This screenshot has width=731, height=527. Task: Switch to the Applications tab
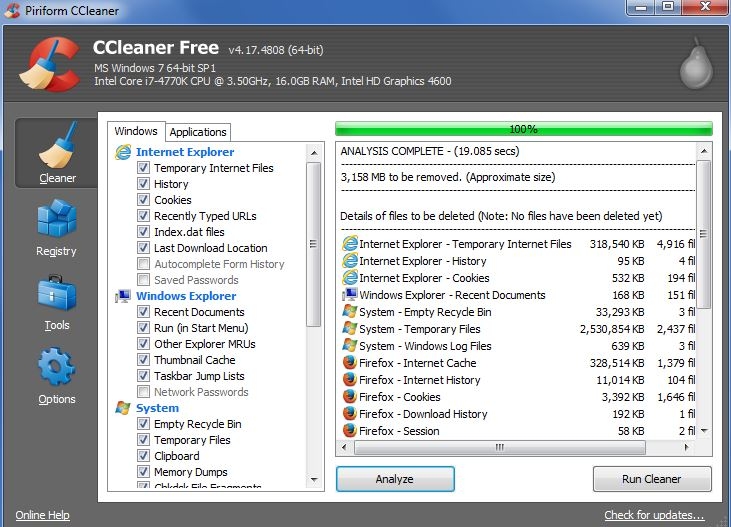[198, 132]
